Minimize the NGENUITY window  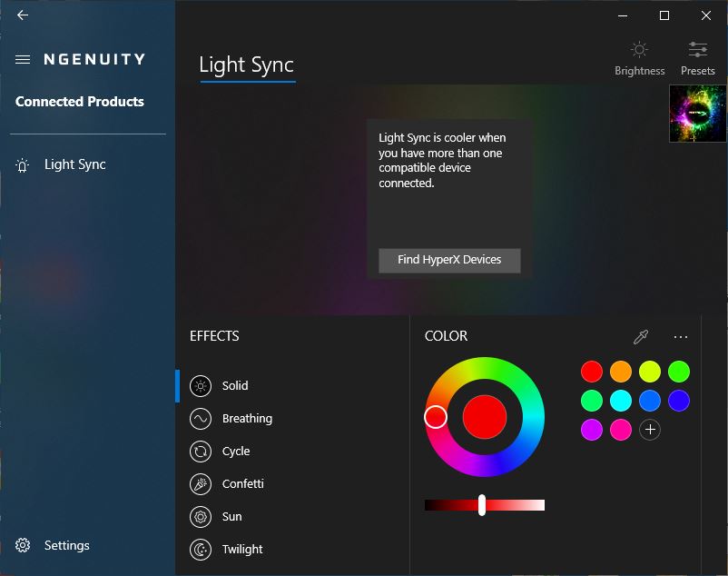point(623,15)
